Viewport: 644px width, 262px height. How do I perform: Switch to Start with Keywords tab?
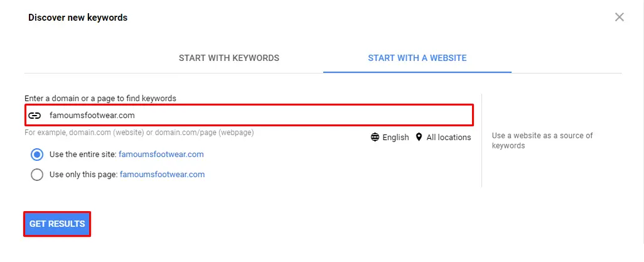[228, 58]
